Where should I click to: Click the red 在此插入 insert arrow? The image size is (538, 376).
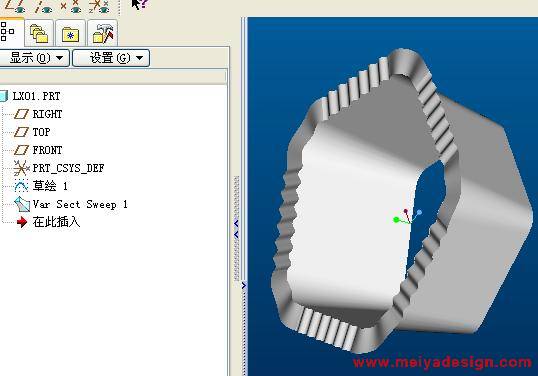point(22,222)
